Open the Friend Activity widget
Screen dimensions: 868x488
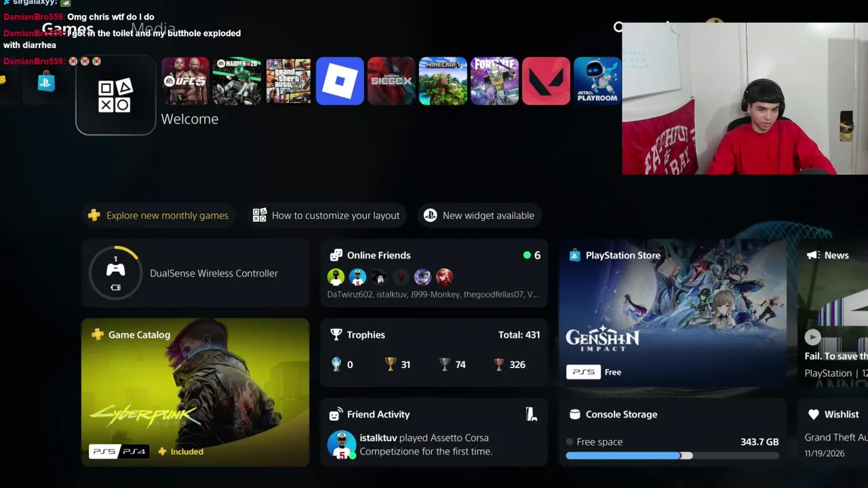point(434,432)
